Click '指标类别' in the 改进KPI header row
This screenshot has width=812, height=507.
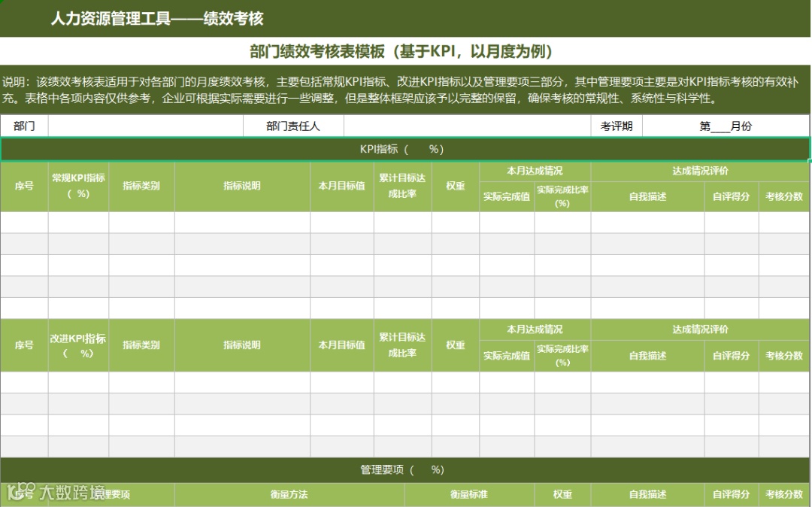(141, 345)
